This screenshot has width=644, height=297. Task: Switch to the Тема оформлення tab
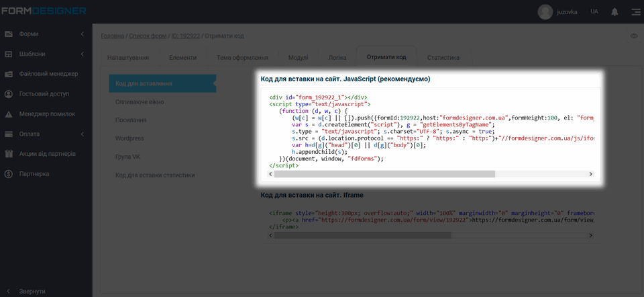tap(242, 58)
